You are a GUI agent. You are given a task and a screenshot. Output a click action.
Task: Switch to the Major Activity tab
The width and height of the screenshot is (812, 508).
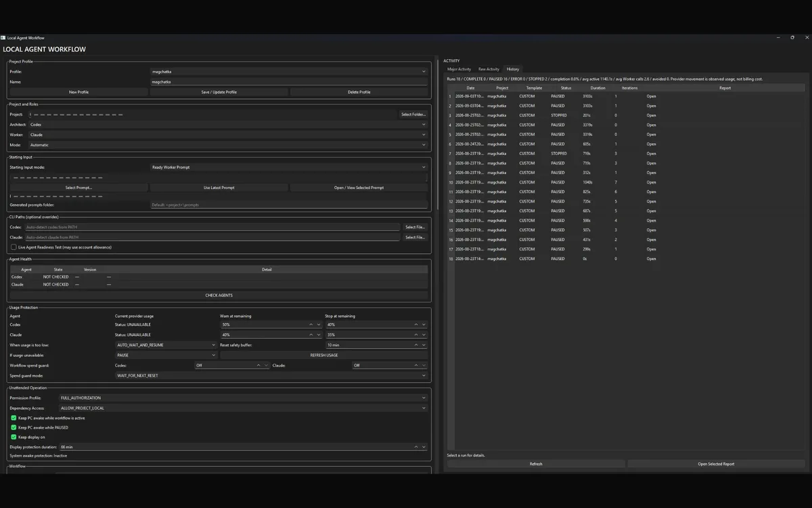pos(459,69)
